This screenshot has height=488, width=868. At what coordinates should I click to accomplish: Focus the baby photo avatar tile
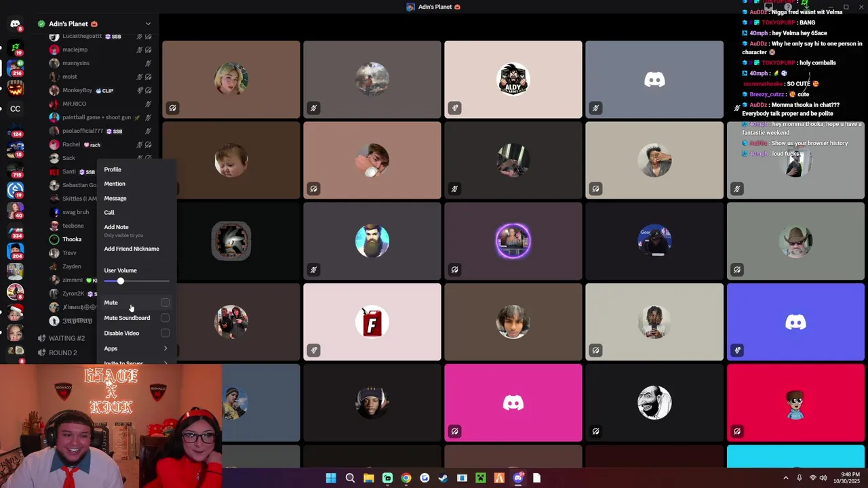[231, 161]
